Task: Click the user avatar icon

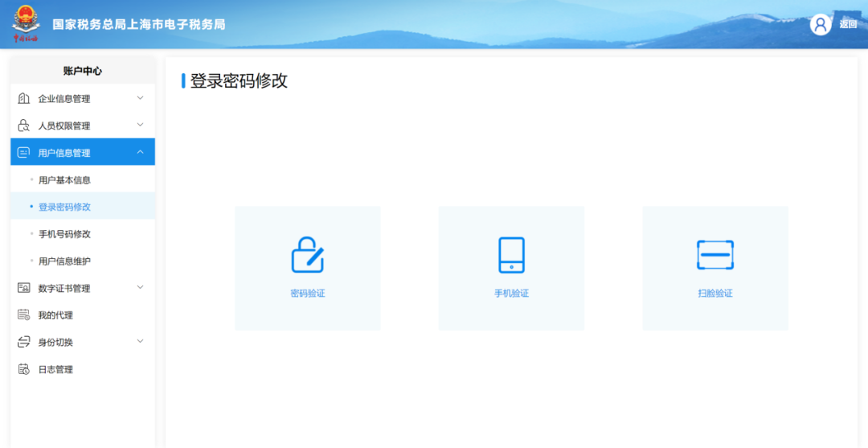Action: click(821, 24)
